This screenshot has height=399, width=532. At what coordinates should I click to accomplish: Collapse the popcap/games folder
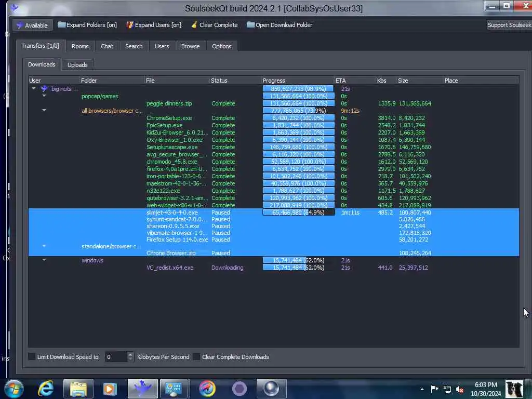pos(44,96)
